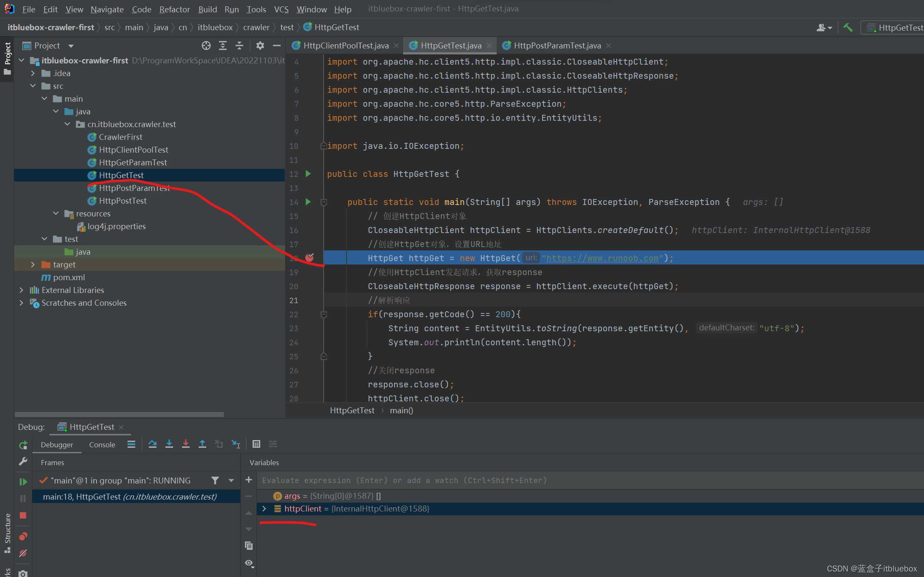
Task: Click the View Breakpoints double red circles
Action: [23, 536]
